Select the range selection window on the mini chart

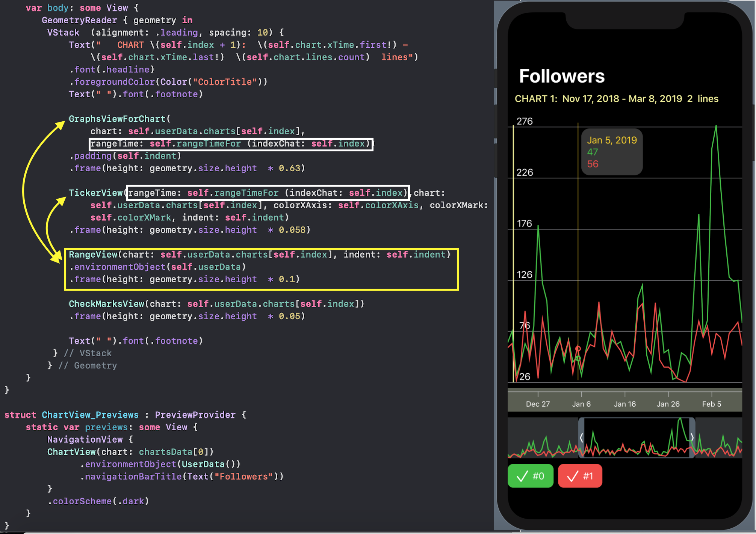[x=637, y=437]
